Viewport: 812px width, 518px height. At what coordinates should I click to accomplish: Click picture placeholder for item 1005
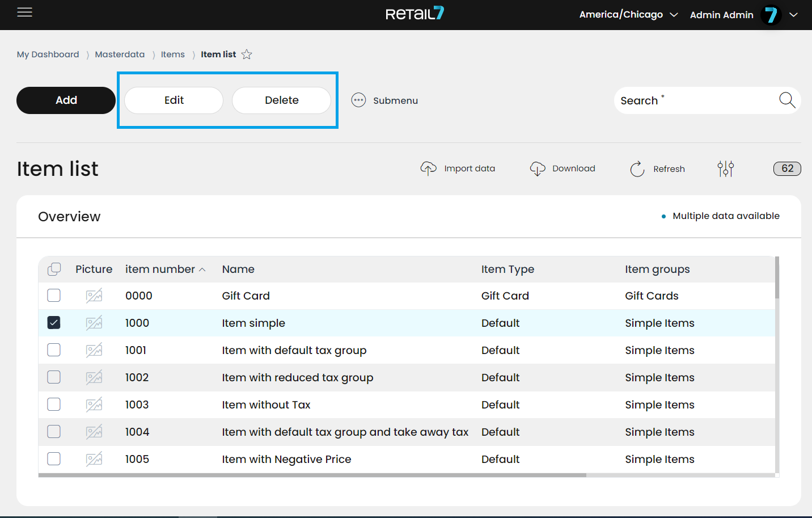(x=94, y=459)
